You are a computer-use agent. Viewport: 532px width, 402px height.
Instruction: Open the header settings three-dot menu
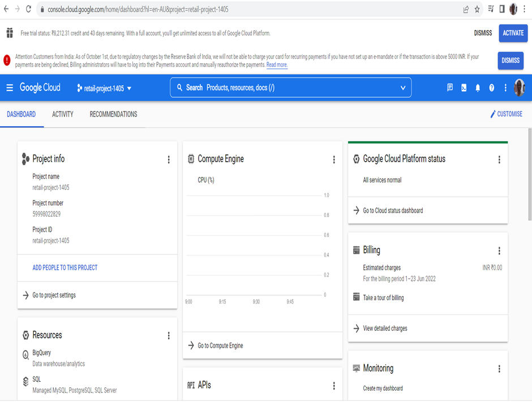(x=505, y=88)
